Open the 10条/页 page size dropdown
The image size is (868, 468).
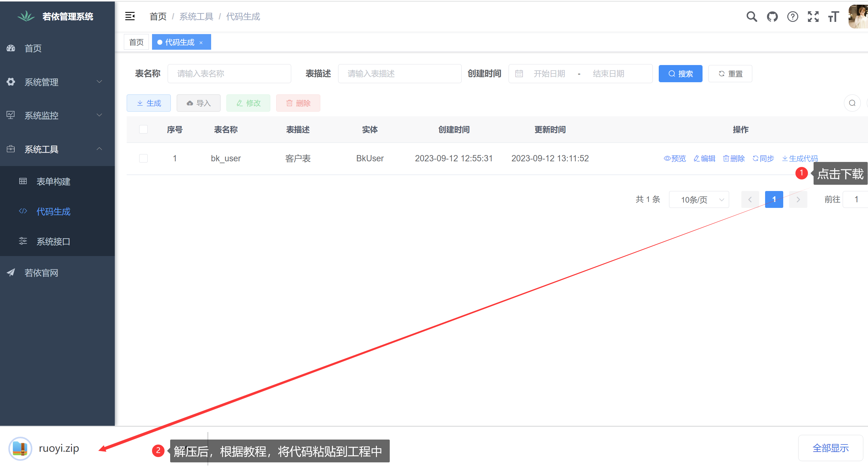pos(698,199)
